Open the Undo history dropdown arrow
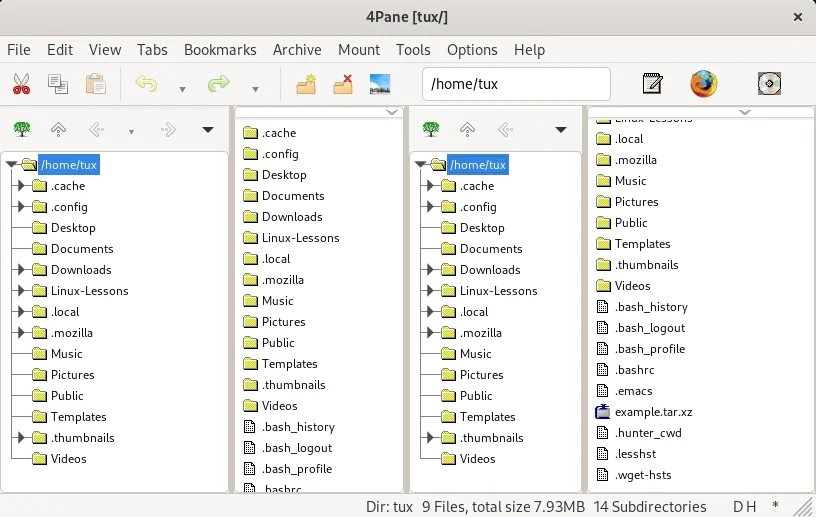Viewport: 816px width, 517px height. [182, 90]
